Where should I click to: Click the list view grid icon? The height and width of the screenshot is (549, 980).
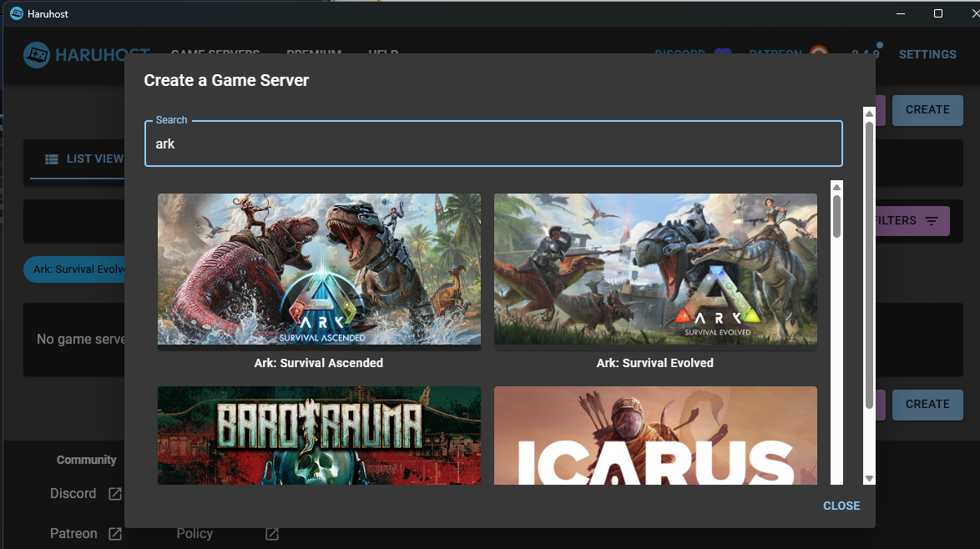click(52, 160)
